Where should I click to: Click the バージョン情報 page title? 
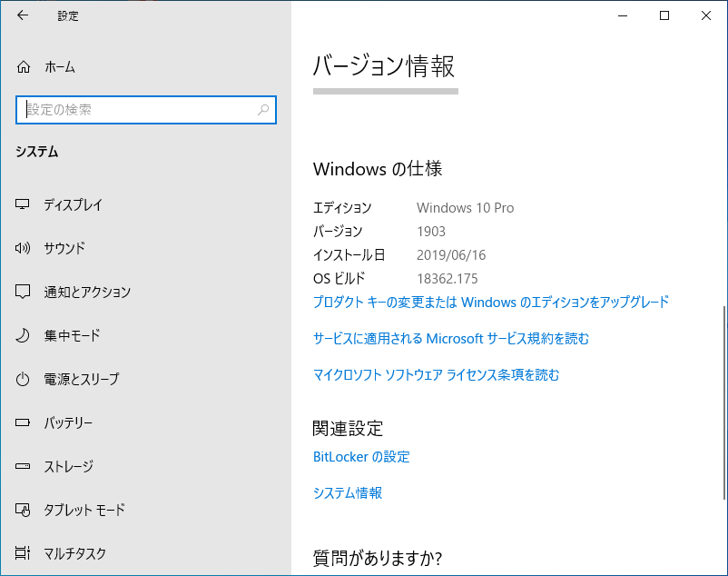(384, 66)
